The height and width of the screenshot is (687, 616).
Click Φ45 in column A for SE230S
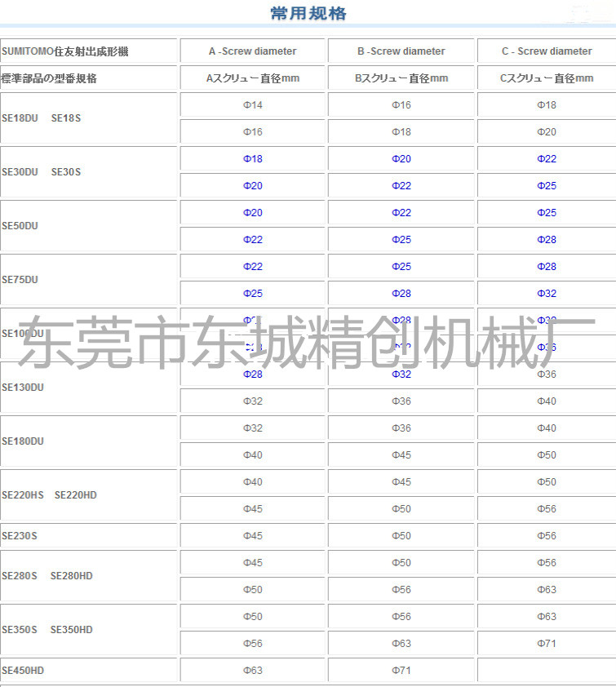(253, 536)
